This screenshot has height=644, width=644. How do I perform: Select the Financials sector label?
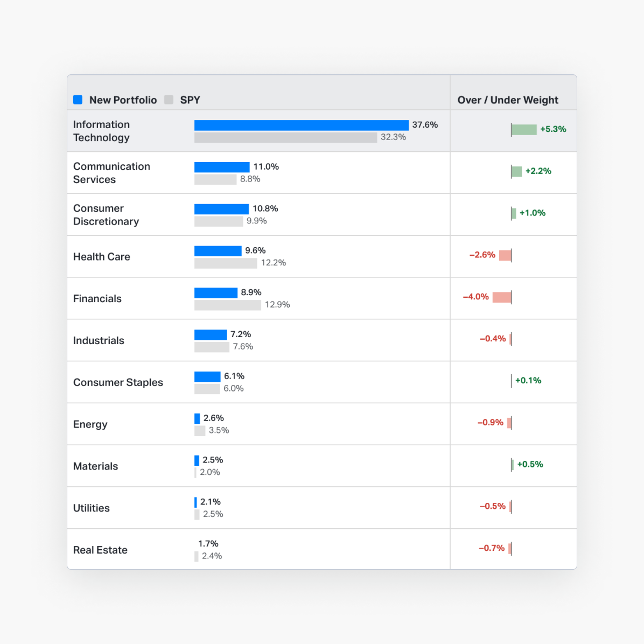tap(97, 299)
